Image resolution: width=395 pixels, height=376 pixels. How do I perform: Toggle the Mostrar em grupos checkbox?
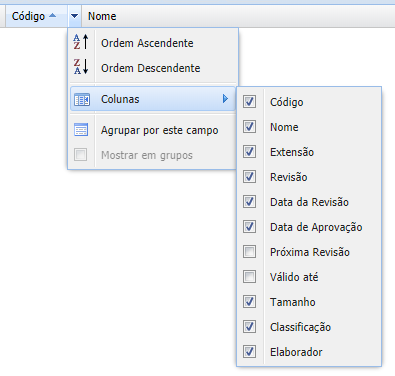81,155
